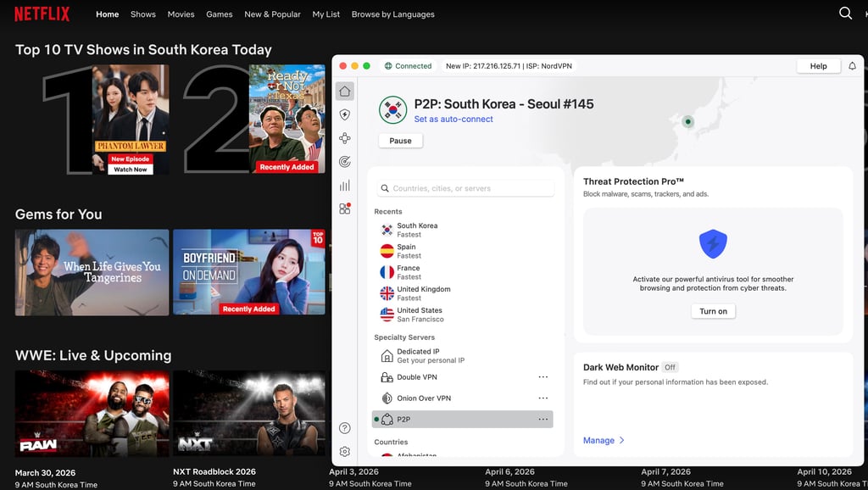The height and width of the screenshot is (490, 868).
Task: Open Browse by Languages in Netflix
Action: click(393, 14)
